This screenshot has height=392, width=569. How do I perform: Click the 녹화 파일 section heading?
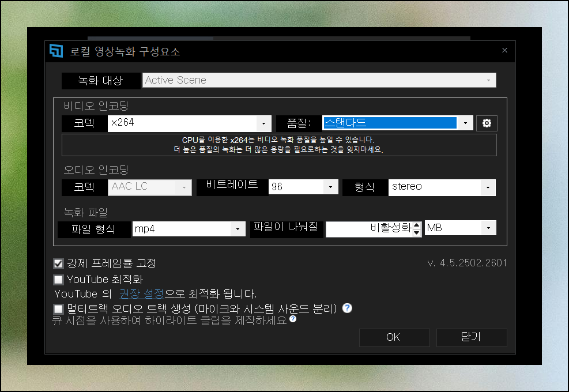(x=86, y=212)
